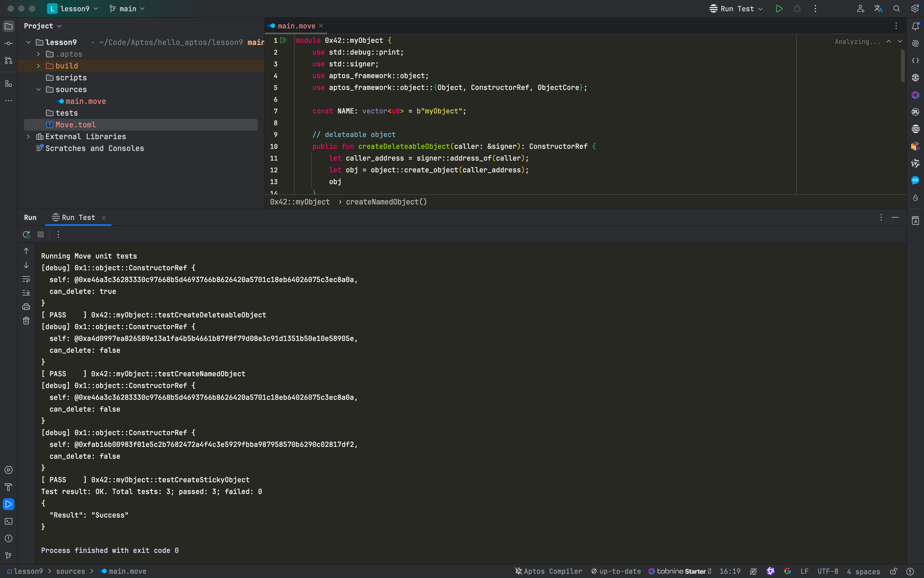Open the Commit tool window icon
The height and width of the screenshot is (578, 924).
coord(8,43)
